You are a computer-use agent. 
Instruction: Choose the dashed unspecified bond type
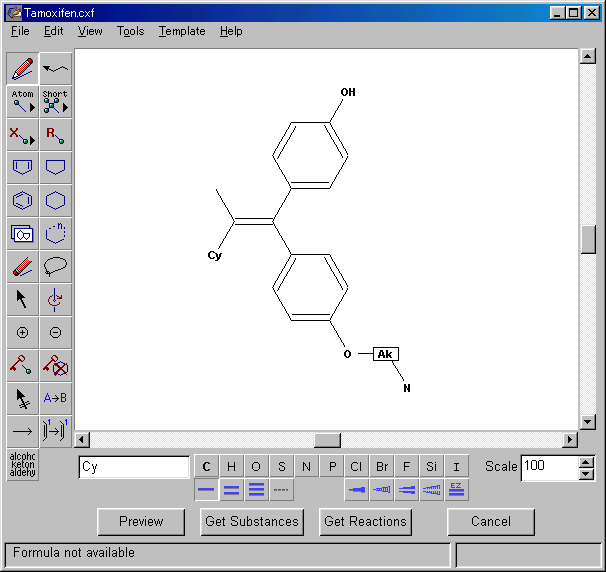point(281,490)
